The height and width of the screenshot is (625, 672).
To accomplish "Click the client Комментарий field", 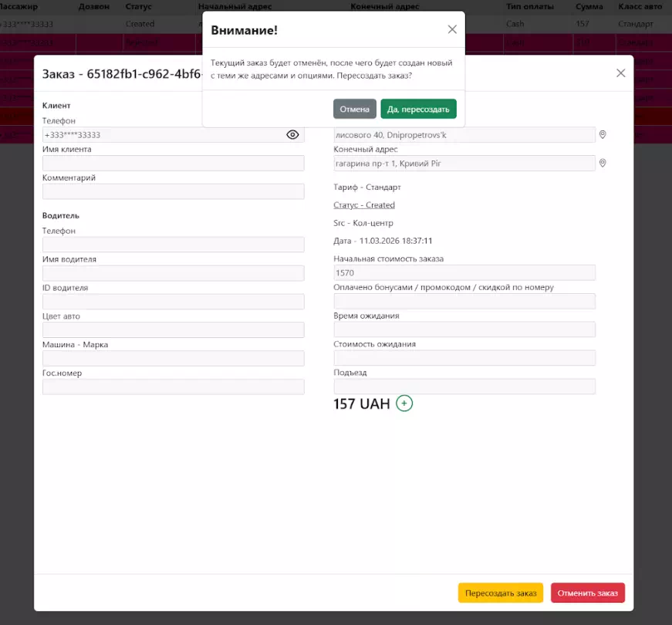I will 173,191.
